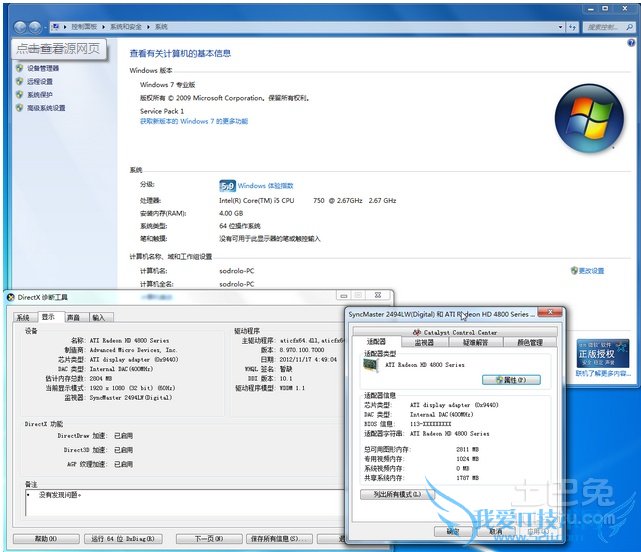Click the 'Windows 7 专业版' edition text
Image resolution: width=641 pixels, height=552 pixels.
167,85
